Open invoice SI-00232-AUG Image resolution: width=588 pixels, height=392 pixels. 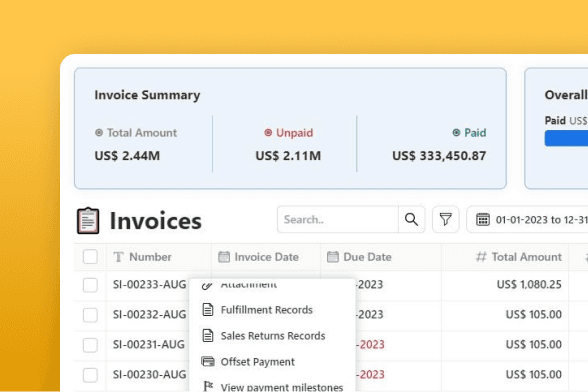click(x=149, y=314)
